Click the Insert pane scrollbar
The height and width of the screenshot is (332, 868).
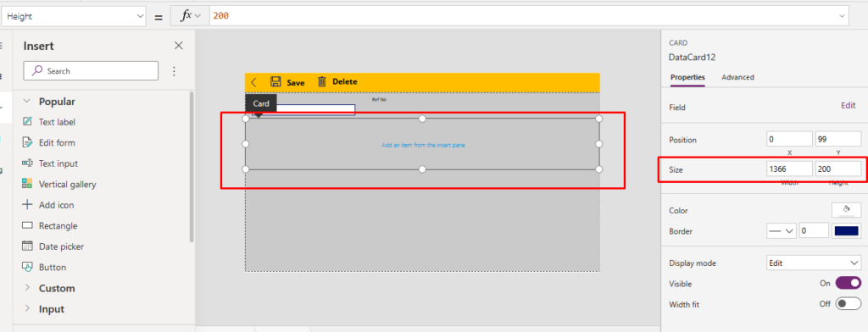(192, 166)
